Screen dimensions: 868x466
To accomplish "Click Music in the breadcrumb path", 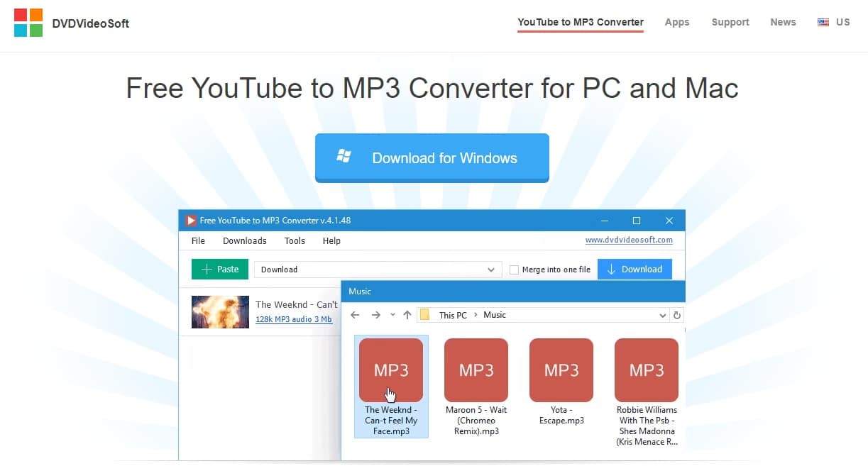I will [495, 315].
